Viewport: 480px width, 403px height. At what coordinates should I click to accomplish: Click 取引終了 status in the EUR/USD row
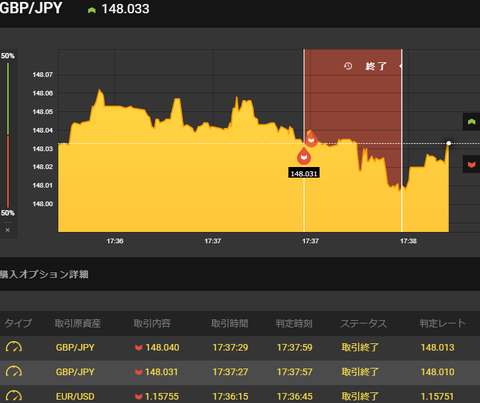[360, 396]
